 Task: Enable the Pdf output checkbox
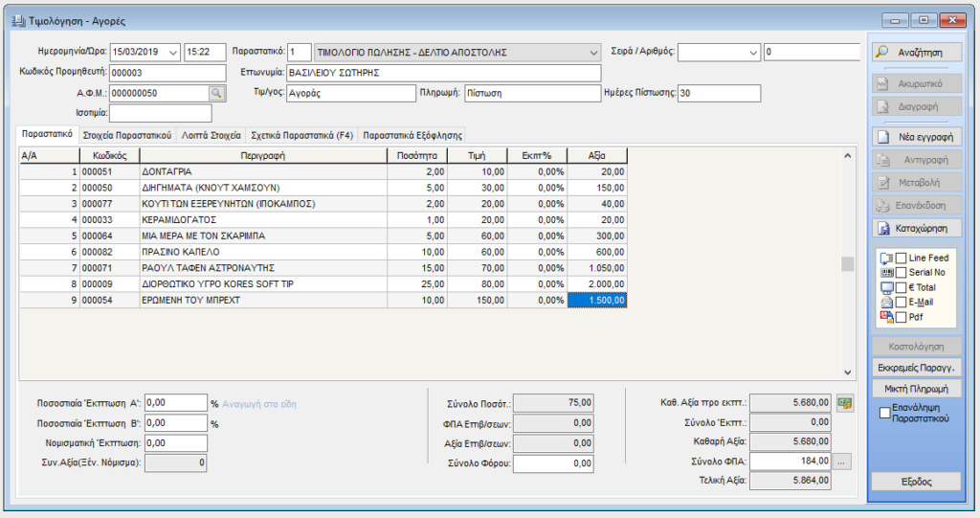click(x=902, y=317)
